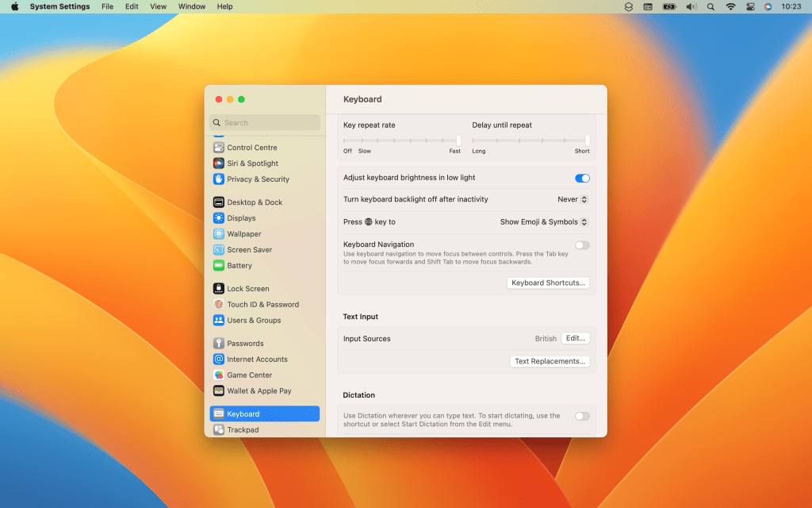Enable the Keyboard Navigation switch

click(582, 245)
